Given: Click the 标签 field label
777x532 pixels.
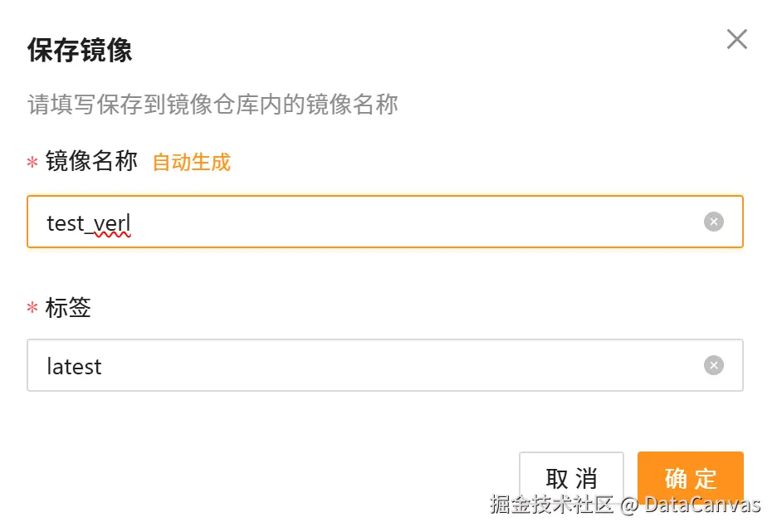Looking at the screenshot, I should tap(68, 308).
